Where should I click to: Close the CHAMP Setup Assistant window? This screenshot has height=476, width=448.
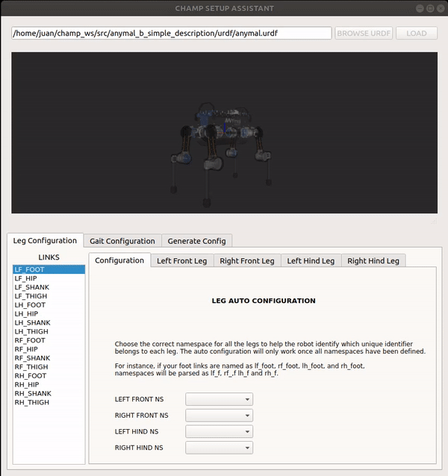pyautogui.click(x=441, y=8)
